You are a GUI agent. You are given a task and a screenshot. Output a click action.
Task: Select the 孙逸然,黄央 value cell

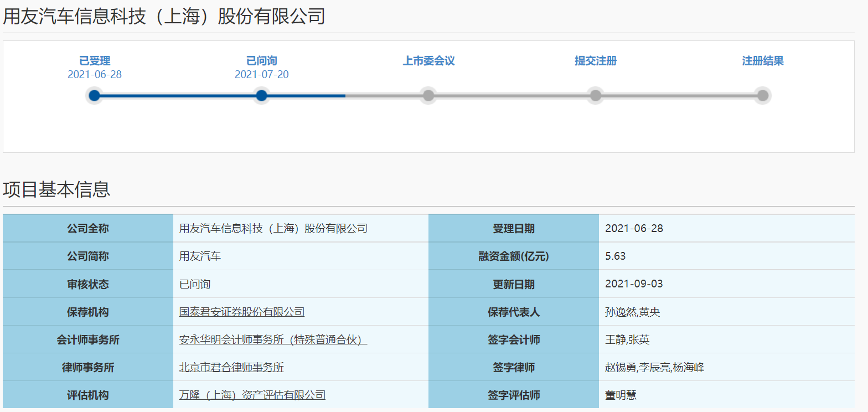tap(727, 312)
